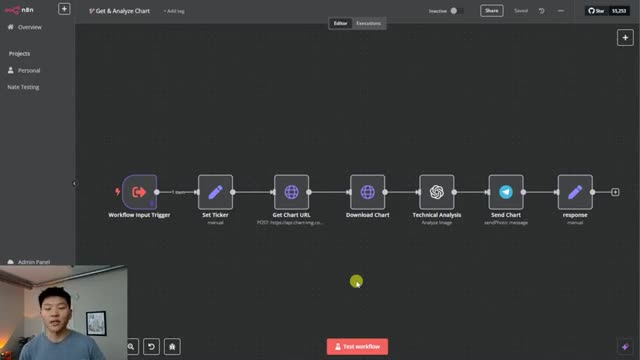
Task: Open the Personal project in sidebar
Action: pos(29,71)
